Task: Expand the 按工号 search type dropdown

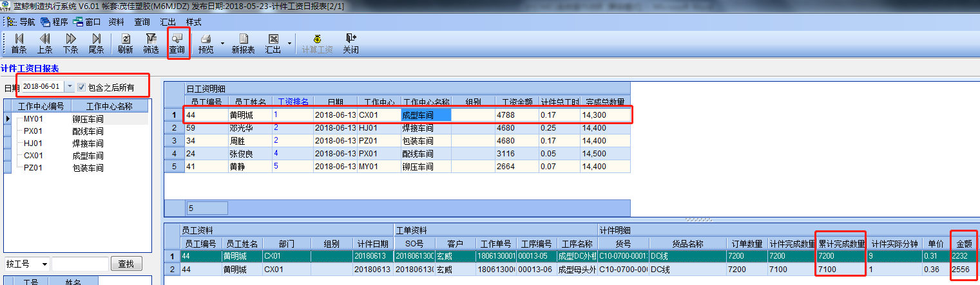Action: 44,264
